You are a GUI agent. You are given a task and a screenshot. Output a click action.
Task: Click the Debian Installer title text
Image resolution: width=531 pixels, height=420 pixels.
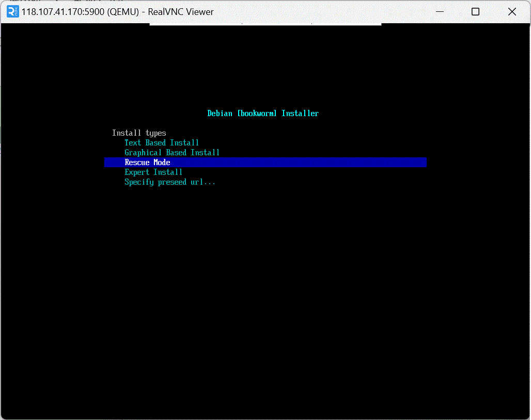pos(263,114)
